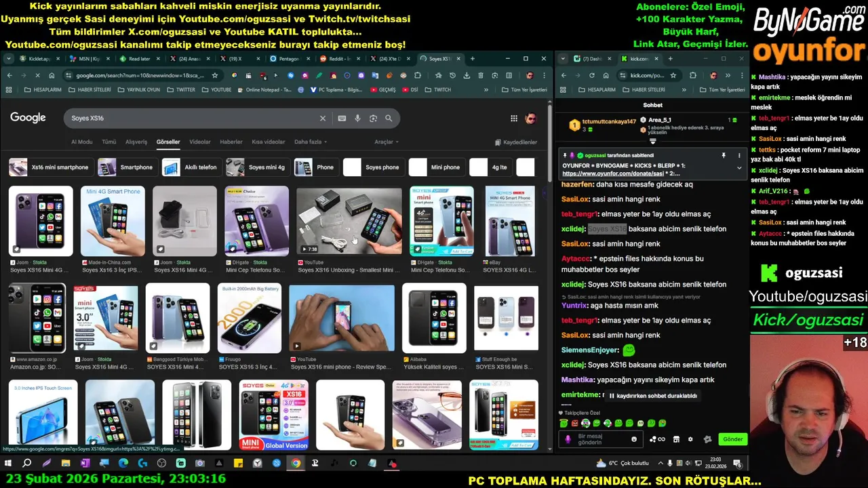The width and height of the screenshot is (868, 488).
Task: Open Kick shop icon beside chat input
Action: tap(676, 439)
